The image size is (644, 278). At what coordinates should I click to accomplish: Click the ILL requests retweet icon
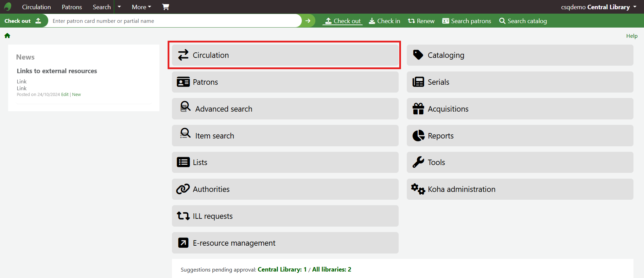coord(183,216)
